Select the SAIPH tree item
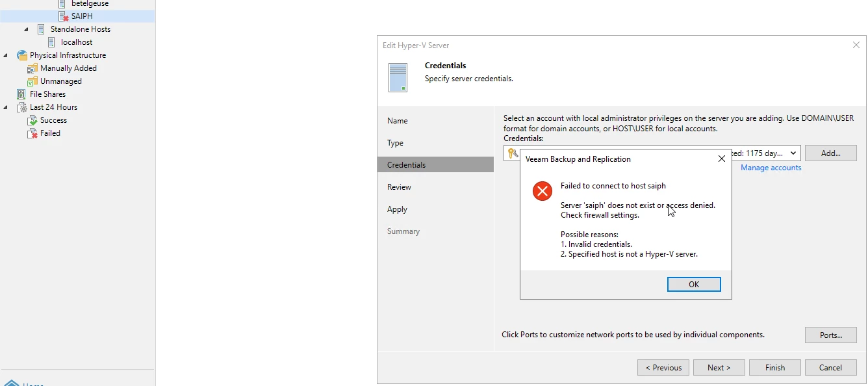This screenshot has width=868, height=386. coord(82,16)
